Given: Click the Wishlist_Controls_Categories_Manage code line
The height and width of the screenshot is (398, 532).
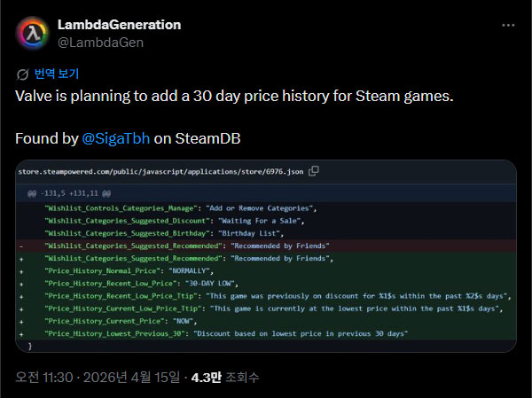Looking at the screenshot, I should [179, 207].
